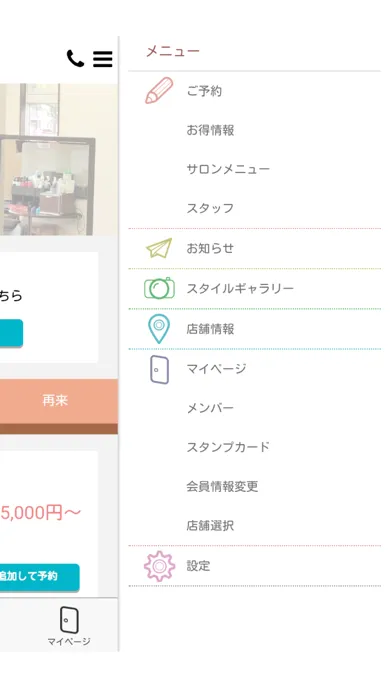Open the gear settings icon
This screenshot has width=392, height=696.
tap(159, 566)
